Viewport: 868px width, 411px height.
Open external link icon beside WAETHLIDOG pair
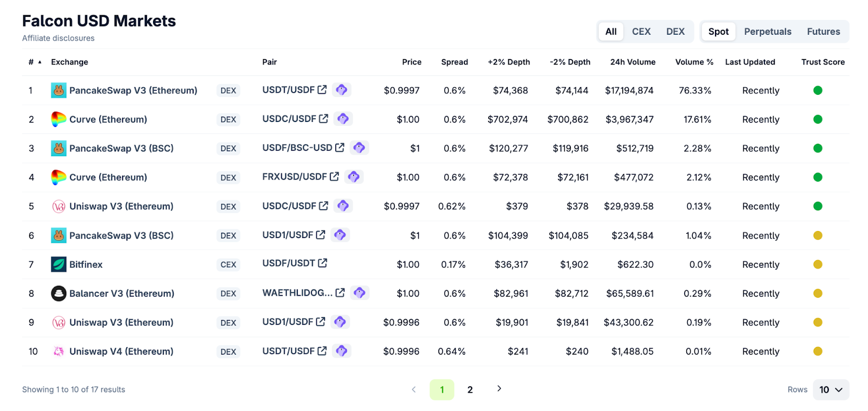point(341,293)
